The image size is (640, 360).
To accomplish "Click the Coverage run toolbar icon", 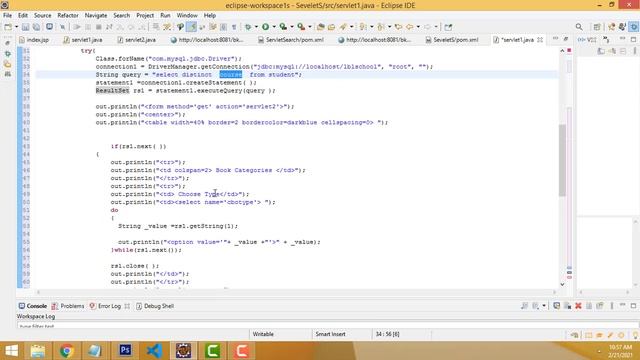I will tap(283, 27).
